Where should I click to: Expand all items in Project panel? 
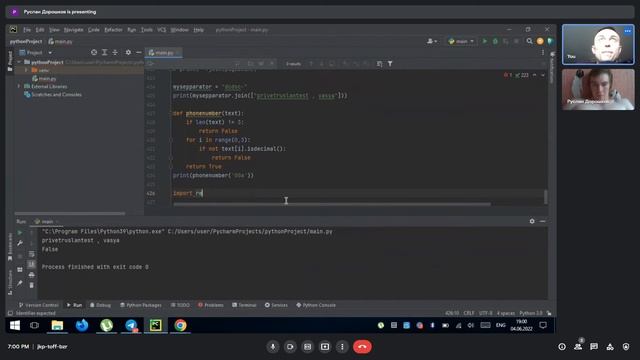[104, 52]
